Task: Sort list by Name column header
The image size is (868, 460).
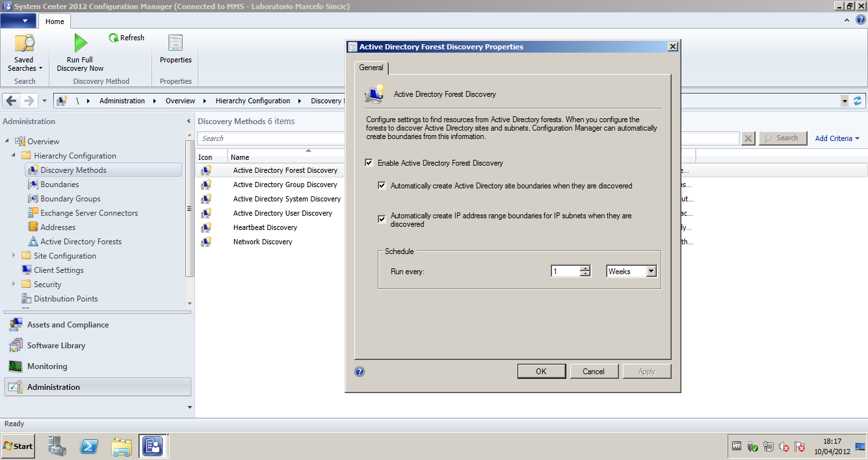Action: point(286,157)
